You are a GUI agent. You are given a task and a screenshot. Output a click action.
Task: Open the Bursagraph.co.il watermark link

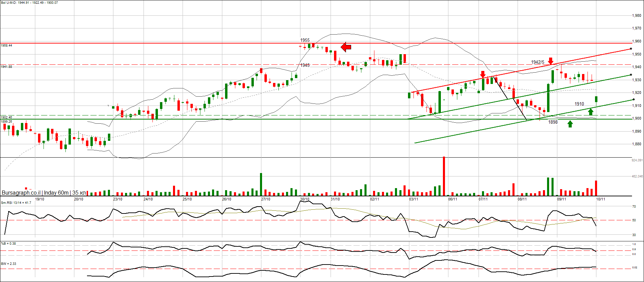21,193
